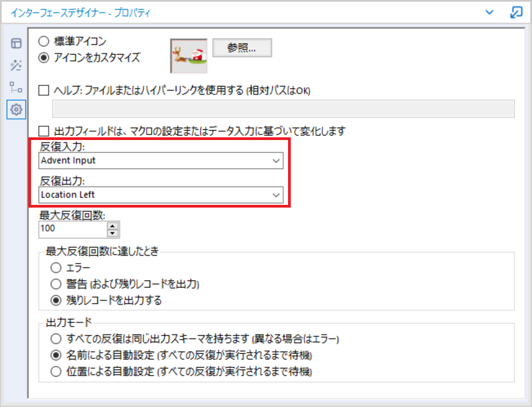Click the 最大反復回数: label
Viewport: 532px width, 407px height.
72,215
